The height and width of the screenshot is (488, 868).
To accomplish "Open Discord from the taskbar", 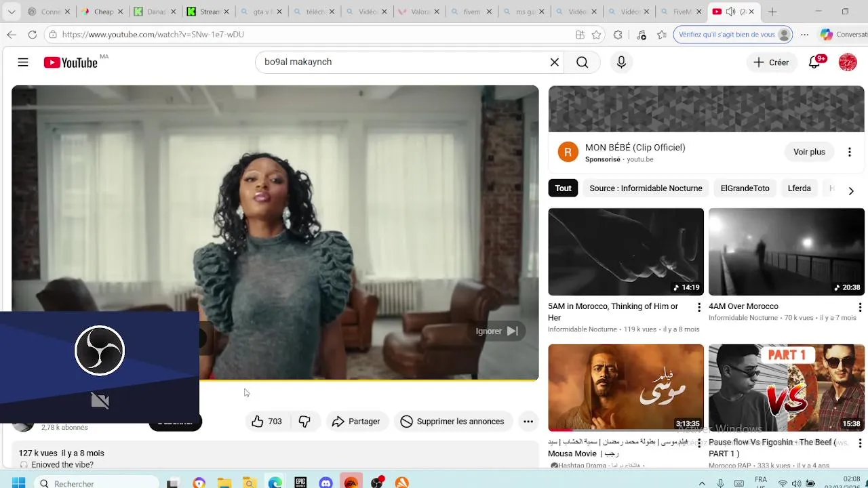I will tap(325, 483).
